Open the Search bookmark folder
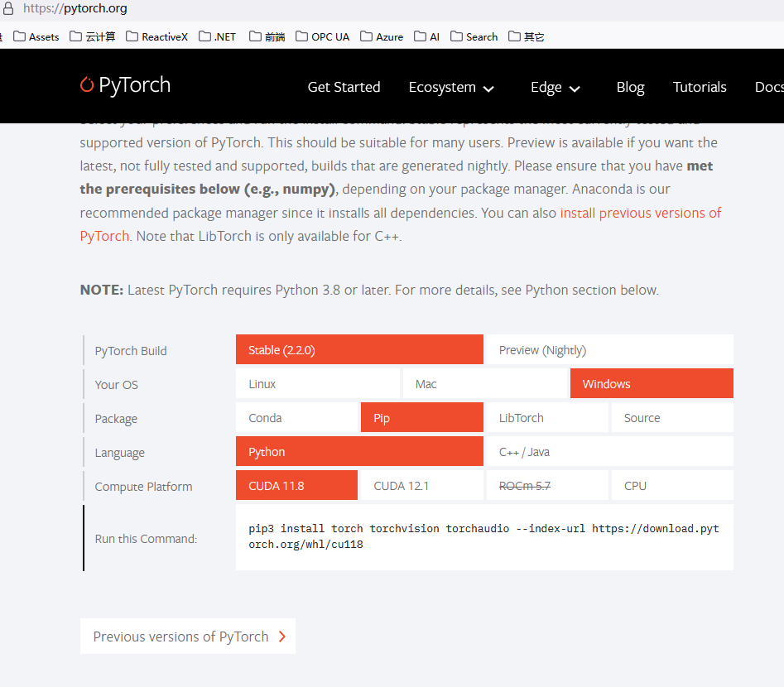Image resolution: width=784 pixels, height=687 pixels. pos(474,36)
